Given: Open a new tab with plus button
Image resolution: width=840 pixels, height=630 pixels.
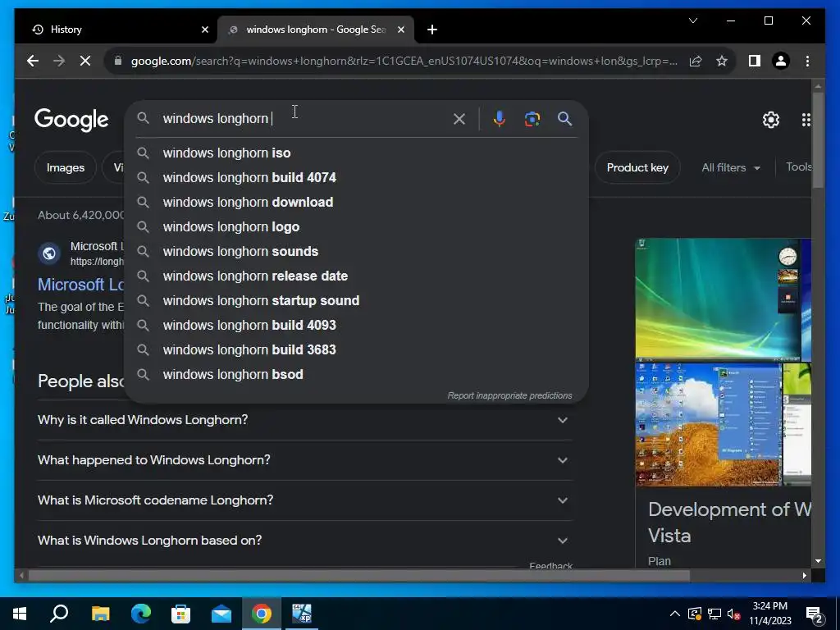Looking at the screenshot, I should tap(432, 30).
